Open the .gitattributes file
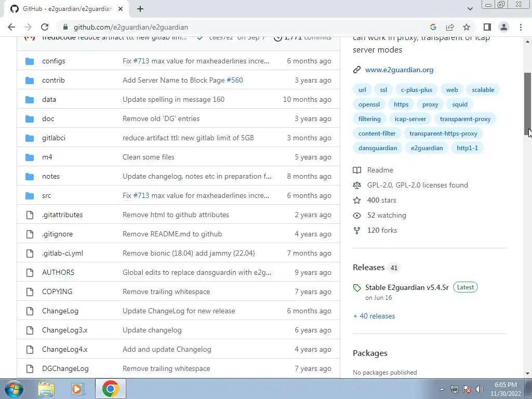Viewport: 532px width, 399px height. point(62,215)
